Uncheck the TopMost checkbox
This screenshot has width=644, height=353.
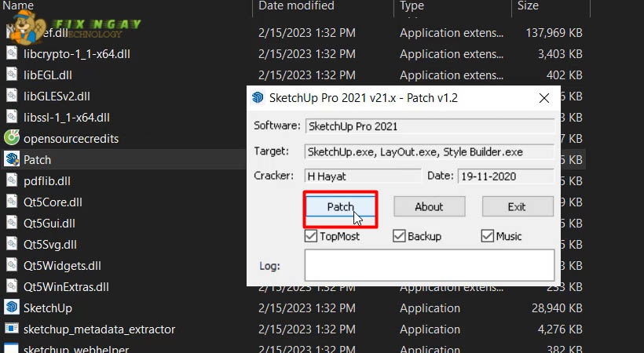pyautogui.click(x=311, y=236)
